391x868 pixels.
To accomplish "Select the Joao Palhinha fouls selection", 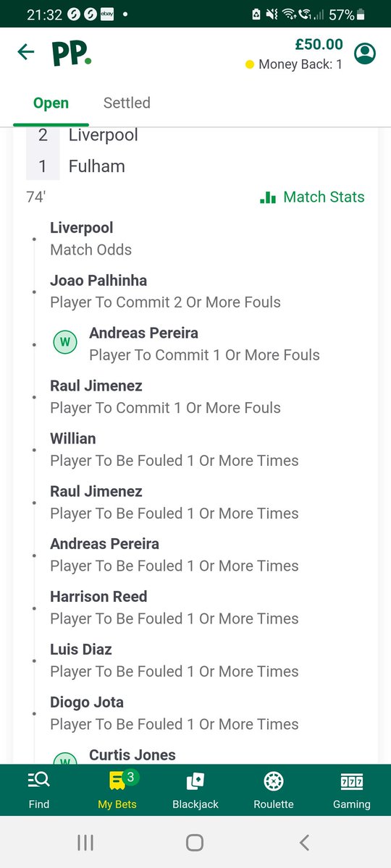I will click(165, 292).
